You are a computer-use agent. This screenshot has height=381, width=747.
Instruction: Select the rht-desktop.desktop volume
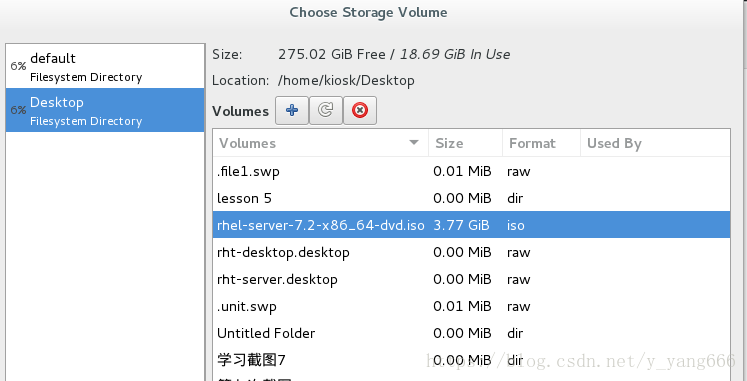(x=471, y=252)
